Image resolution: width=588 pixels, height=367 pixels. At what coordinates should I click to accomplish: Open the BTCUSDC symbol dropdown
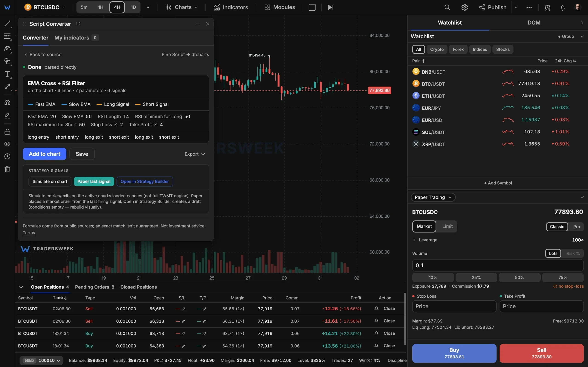(45, 7)
